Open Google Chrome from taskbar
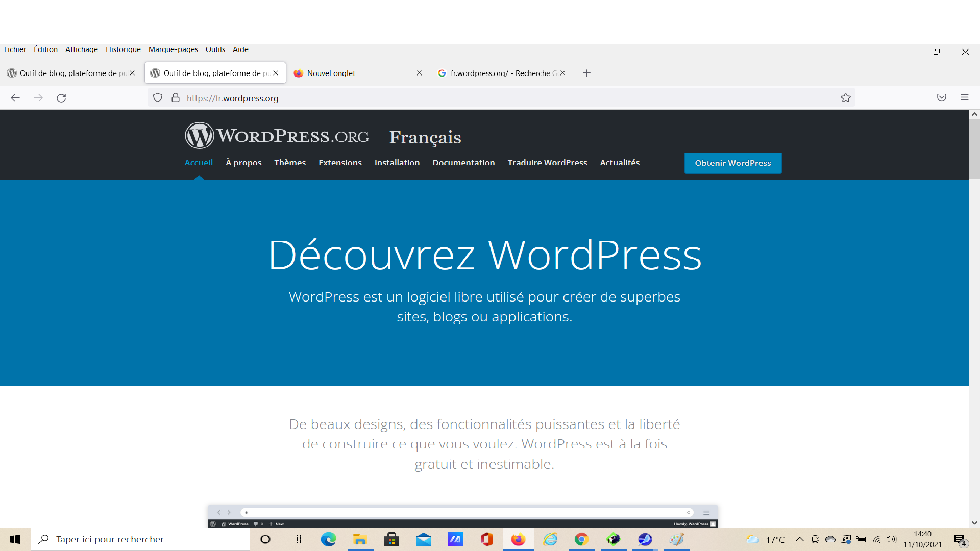The image size is (980, 551). tap(581, 539)
